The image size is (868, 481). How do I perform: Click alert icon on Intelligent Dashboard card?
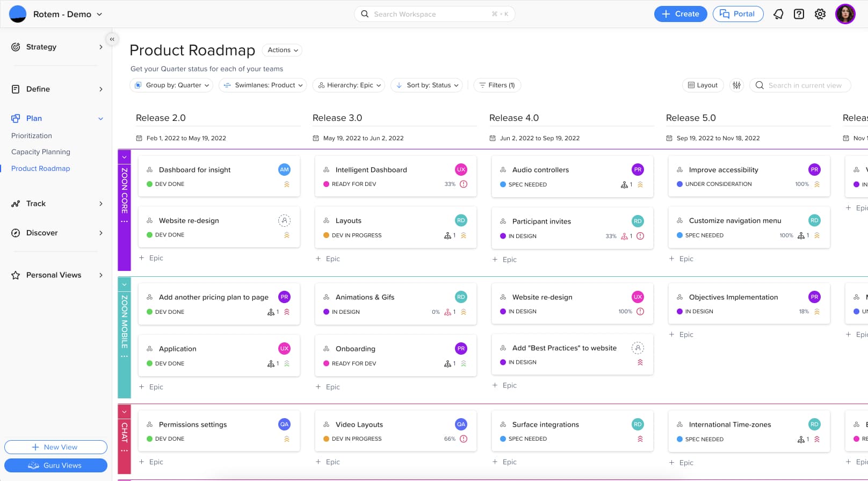tap(464, 184)
